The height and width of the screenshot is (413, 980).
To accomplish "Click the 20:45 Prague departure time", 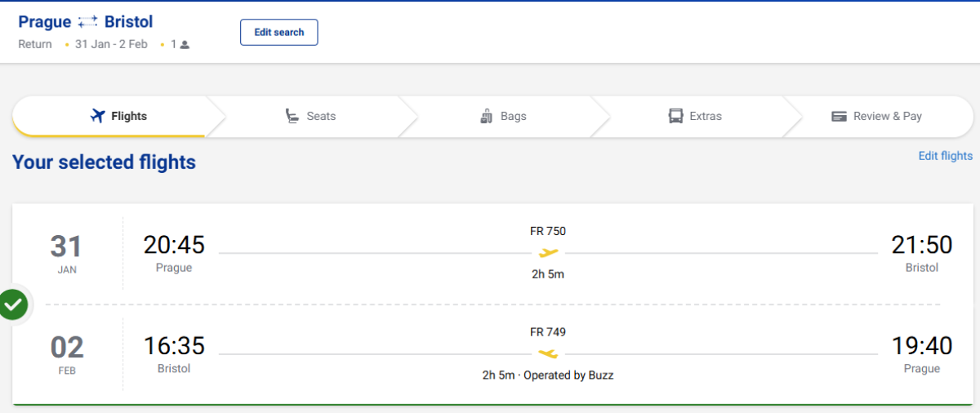I will pyautogui.click(x=174, y=245).
